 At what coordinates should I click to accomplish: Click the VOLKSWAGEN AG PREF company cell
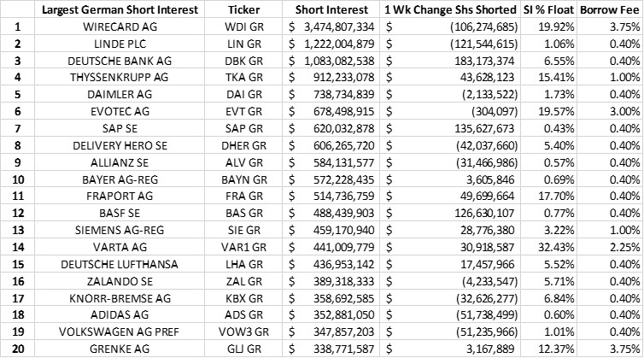123,327
